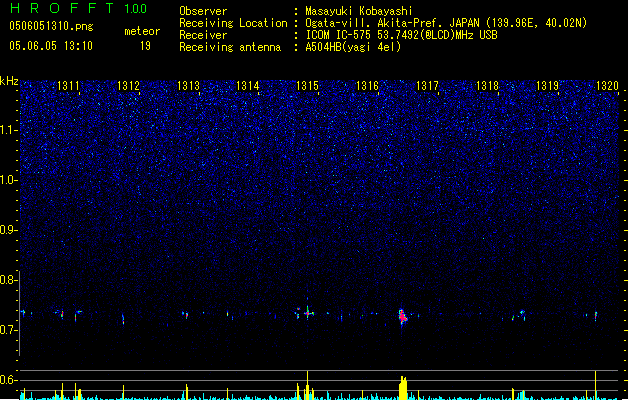This screenshot has height=400, width=629.
Task: Click time marker 1318
Action: click(x=487, y=86)
